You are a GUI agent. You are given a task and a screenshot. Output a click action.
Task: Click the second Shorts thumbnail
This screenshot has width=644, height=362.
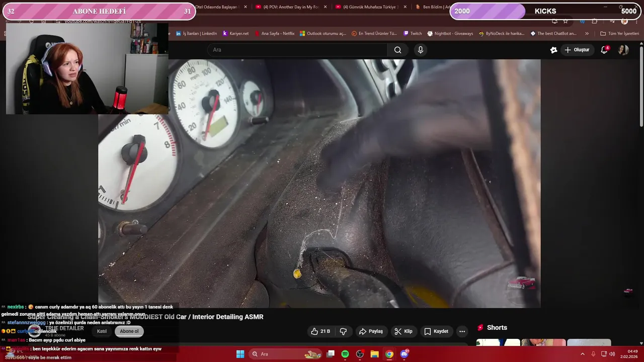[x=543, y=342]
